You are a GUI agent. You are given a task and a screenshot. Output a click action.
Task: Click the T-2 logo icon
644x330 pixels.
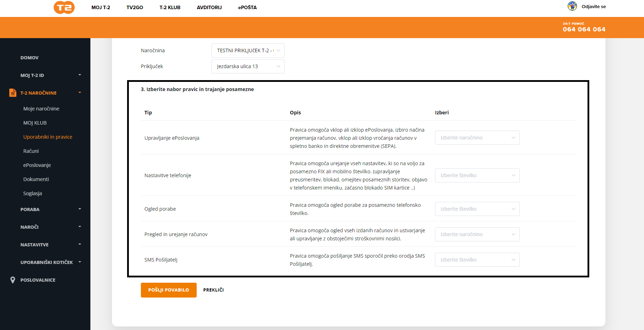(x=64, y=7)
